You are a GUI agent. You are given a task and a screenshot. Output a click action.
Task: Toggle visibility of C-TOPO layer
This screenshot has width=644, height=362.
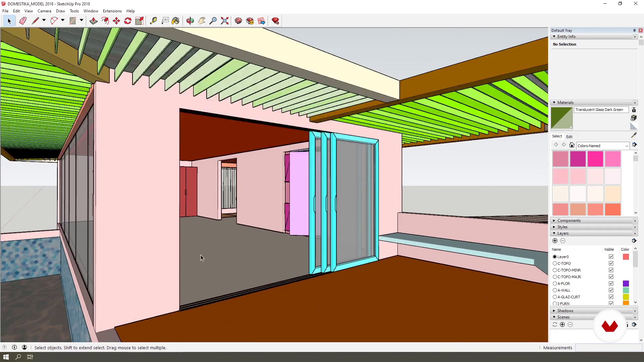(x=611, y=263)
